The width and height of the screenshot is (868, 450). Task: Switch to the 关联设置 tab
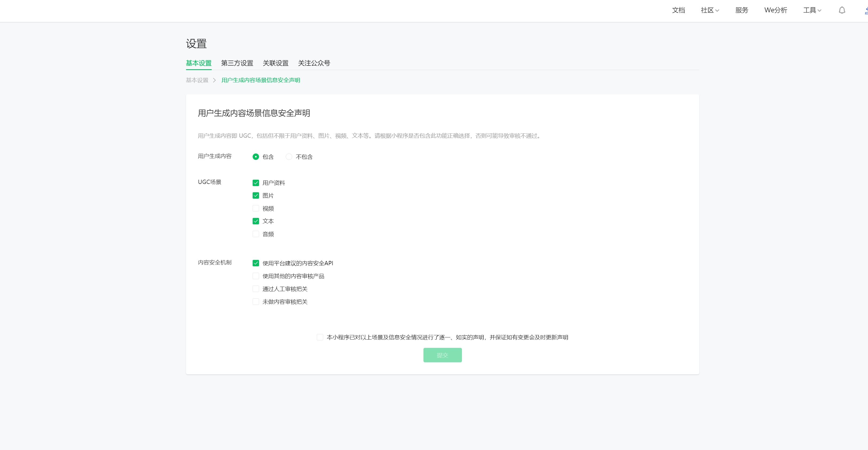tap(275, 63)
